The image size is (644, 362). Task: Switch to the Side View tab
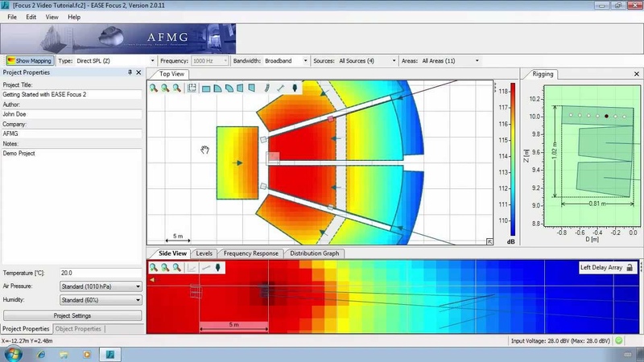[172, 253]
